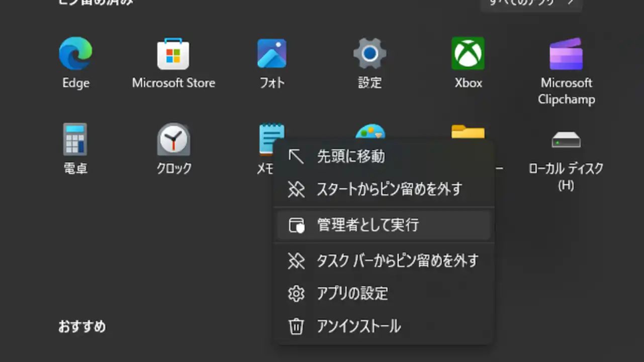This screenshot has height=362, width=644.
Task: Open アプリの設定 from context menu
Action: (x=384, y=293)
